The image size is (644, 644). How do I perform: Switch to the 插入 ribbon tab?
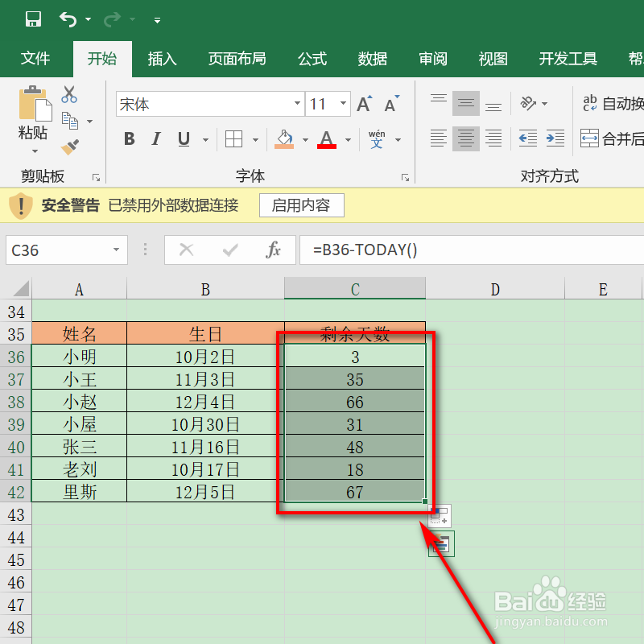pyautogui.click(x=162, y=58)
